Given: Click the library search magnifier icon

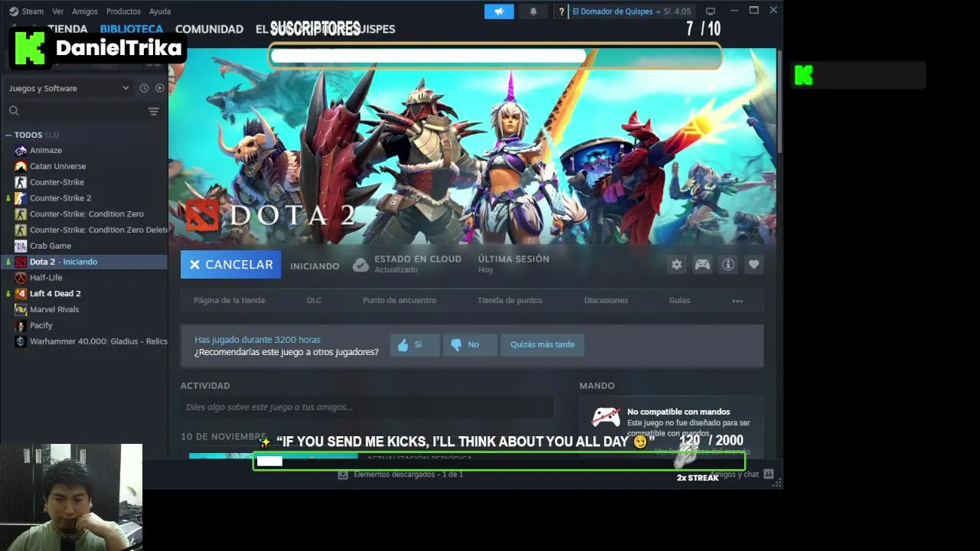Looking at the screenshot, I should pyautogui.click(x=14, y=111).
